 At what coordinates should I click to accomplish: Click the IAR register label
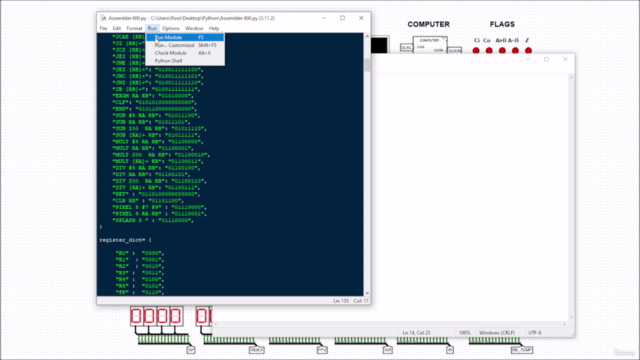(x=388, y=350)
